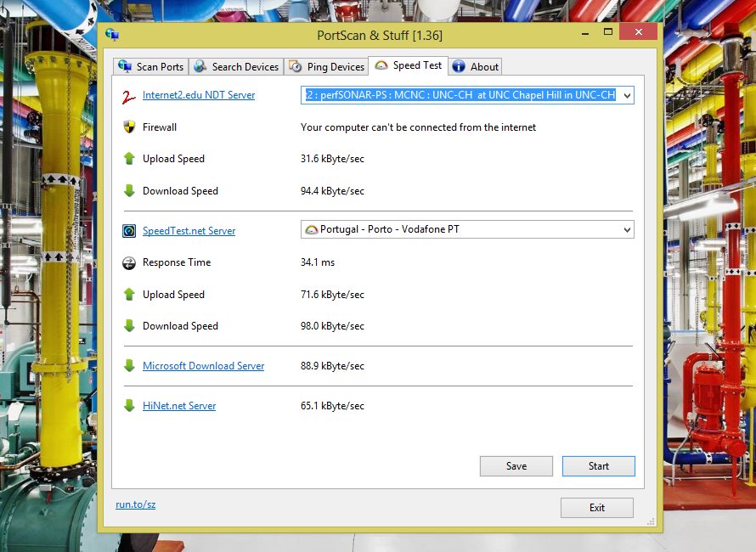Screen dimensions: 756x552
Task: Click the Response Time label
Action: [x=177, y=262]
